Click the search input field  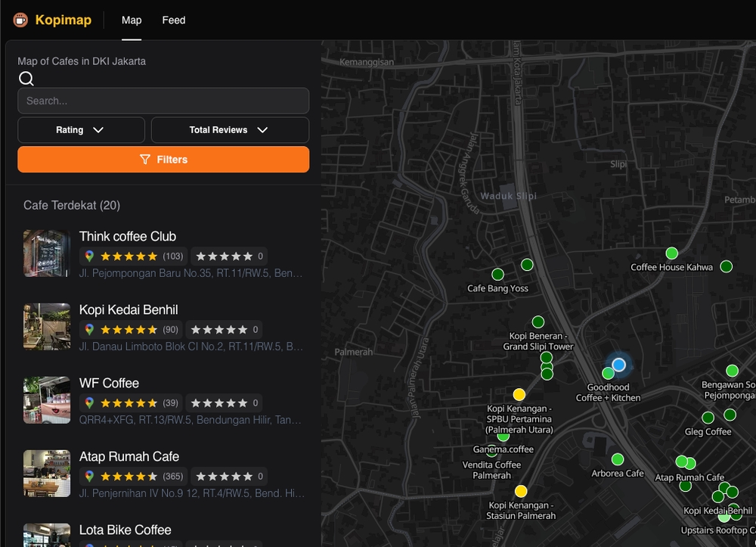click(x=163, y=101)
